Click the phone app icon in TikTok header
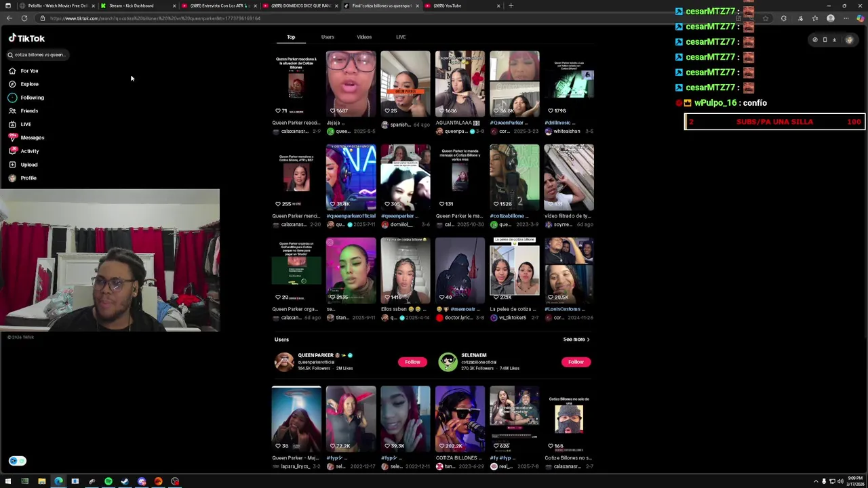 [x=825, y=40]
